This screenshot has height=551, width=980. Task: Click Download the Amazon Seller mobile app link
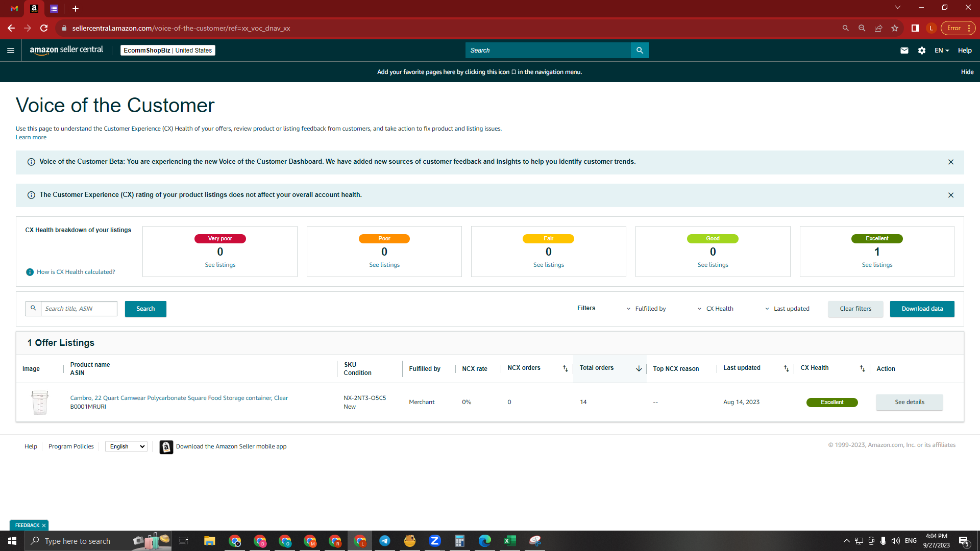(231, 447)
